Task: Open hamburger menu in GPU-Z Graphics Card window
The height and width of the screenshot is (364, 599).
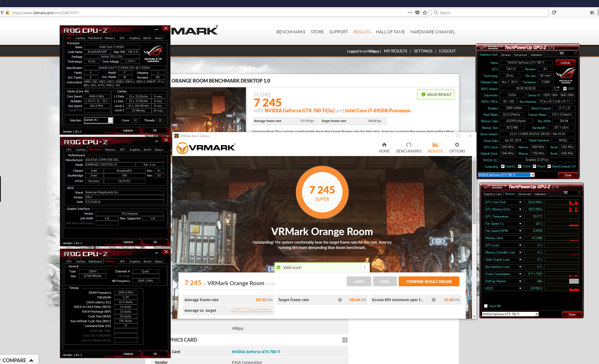Action: (575, 53)
